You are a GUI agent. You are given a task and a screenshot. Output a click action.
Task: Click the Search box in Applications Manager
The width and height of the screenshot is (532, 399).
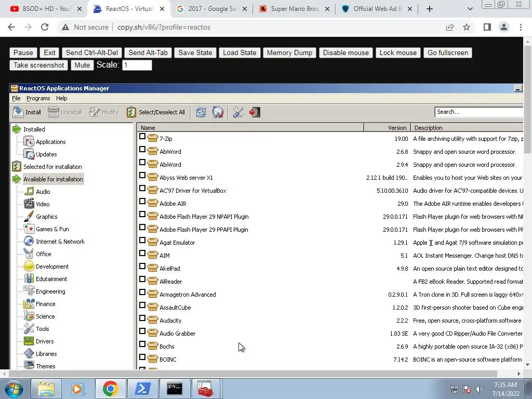click(479, 112)
